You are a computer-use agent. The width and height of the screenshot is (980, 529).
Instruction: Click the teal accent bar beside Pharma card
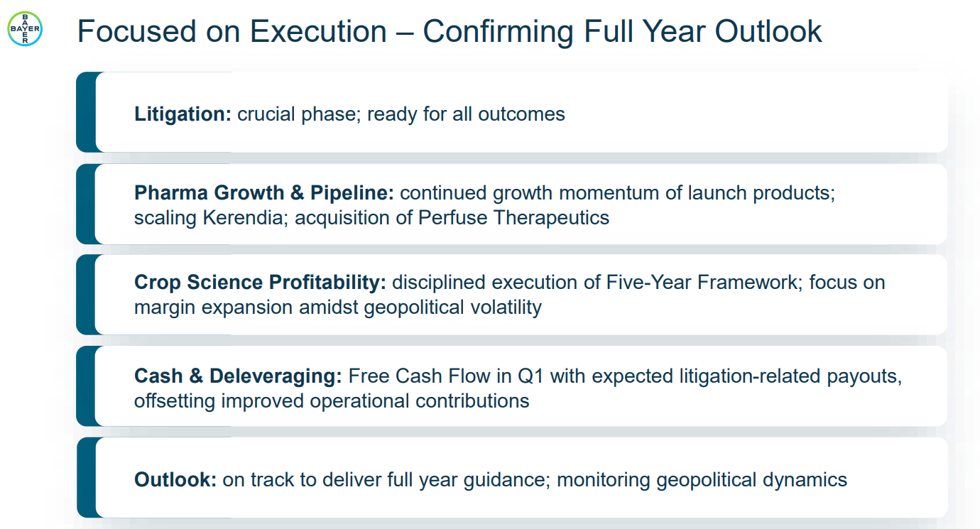tap(86, 204)
